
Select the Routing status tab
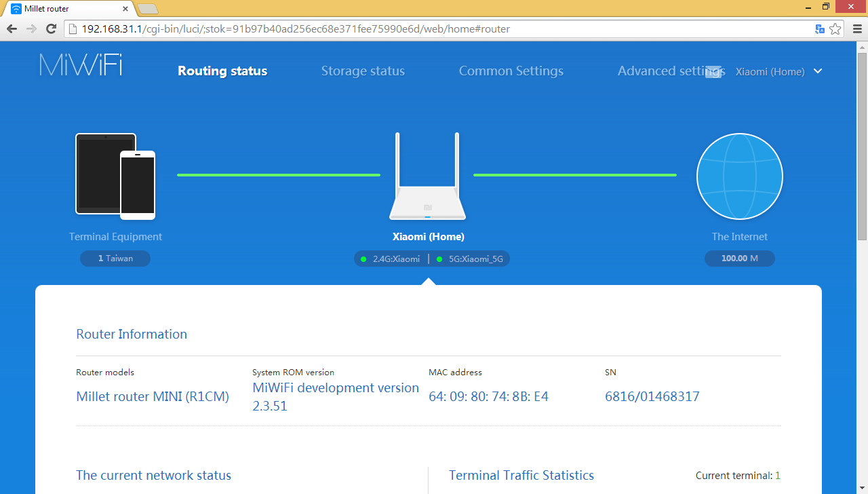click(222, 71)
